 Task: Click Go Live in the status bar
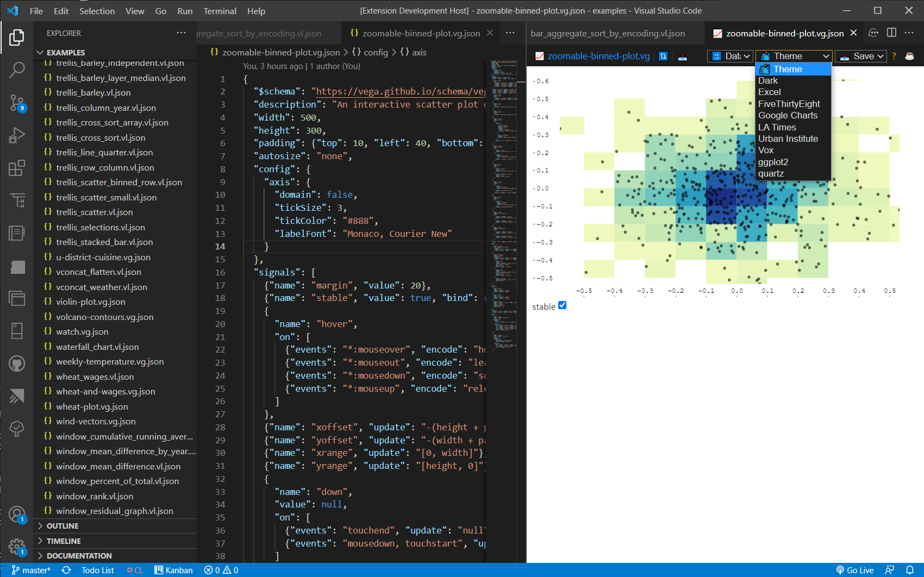[x=854, y=570]
